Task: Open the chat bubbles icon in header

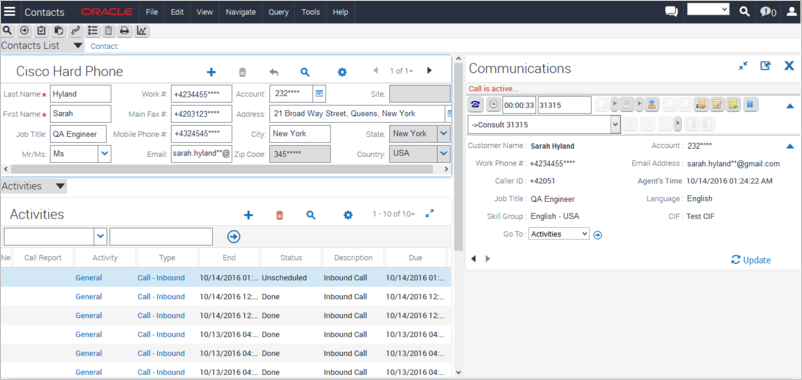Action: point(671,12)
